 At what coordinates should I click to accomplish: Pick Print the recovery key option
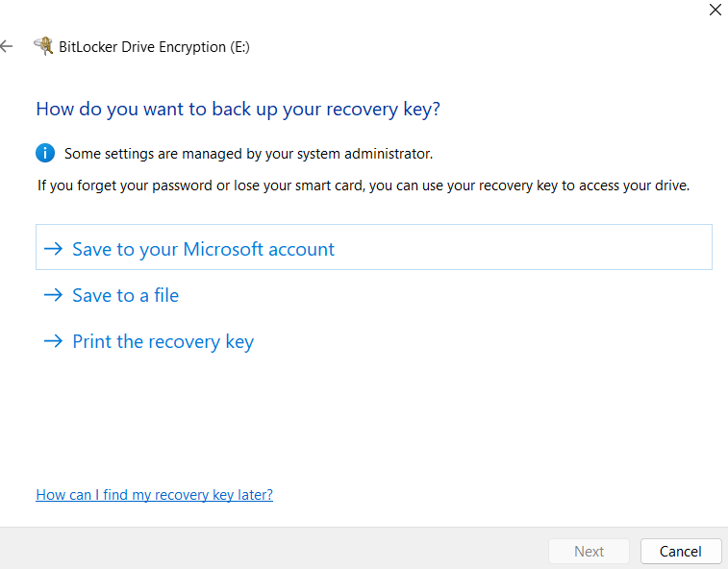tap(163, 341)
